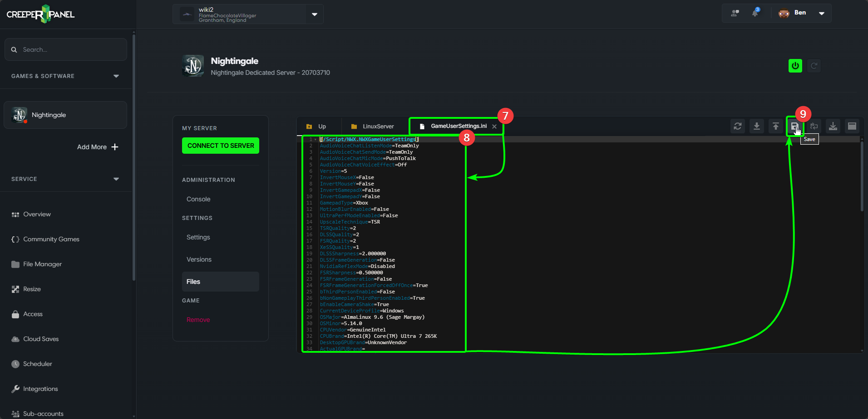Select the Files menu item under Settings
The image size is (868, 419).
pyautogui.click(x=193, y=281)
